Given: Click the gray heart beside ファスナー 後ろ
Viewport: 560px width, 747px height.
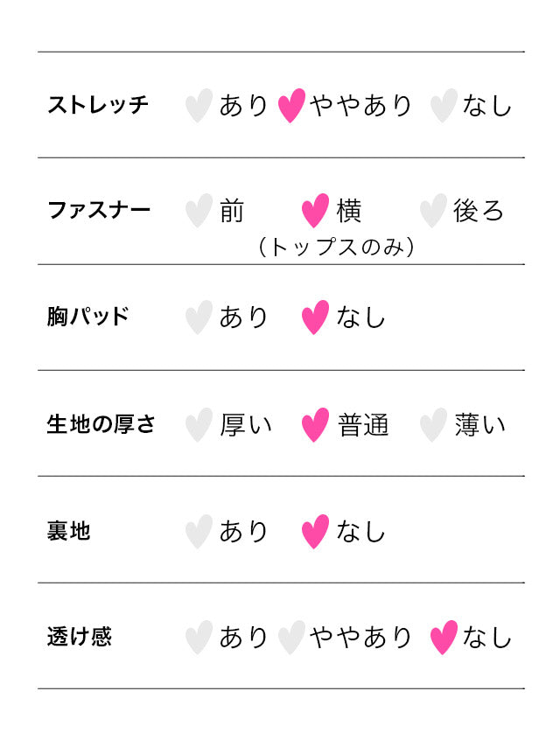Looking at the screenshot, I should [x=433, y=211].
